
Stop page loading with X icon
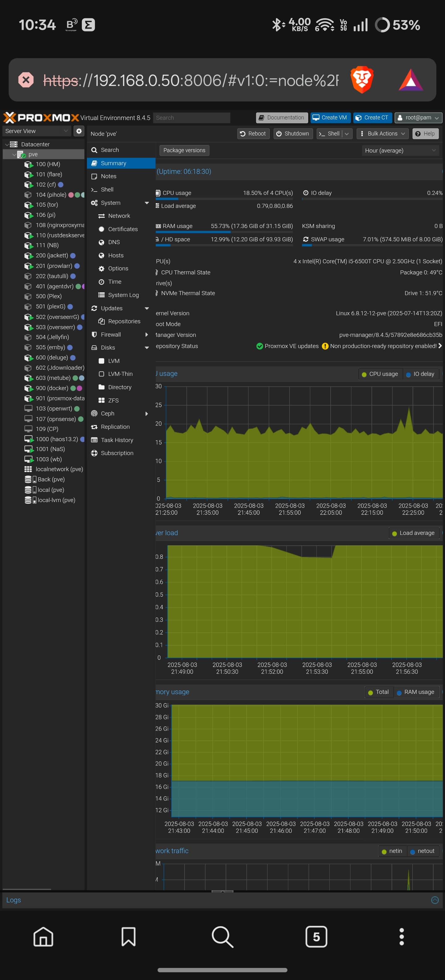pos(26,80)
